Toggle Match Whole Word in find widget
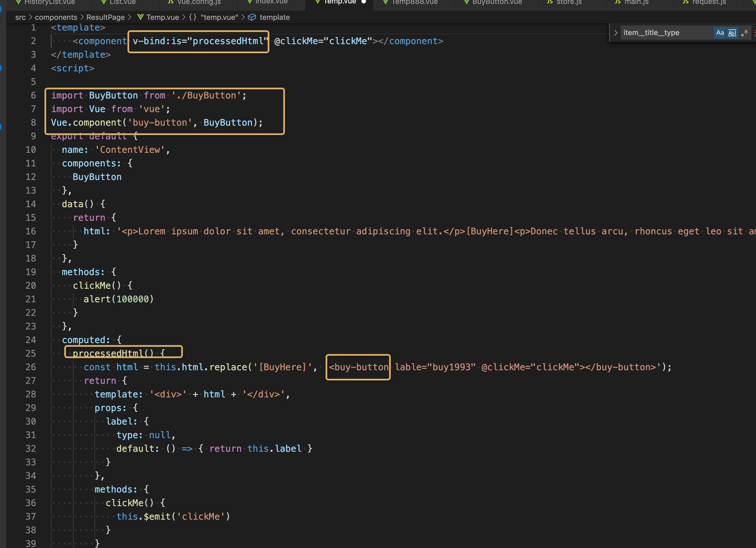The width and height of the screenshot is (756, 548). 732,33
